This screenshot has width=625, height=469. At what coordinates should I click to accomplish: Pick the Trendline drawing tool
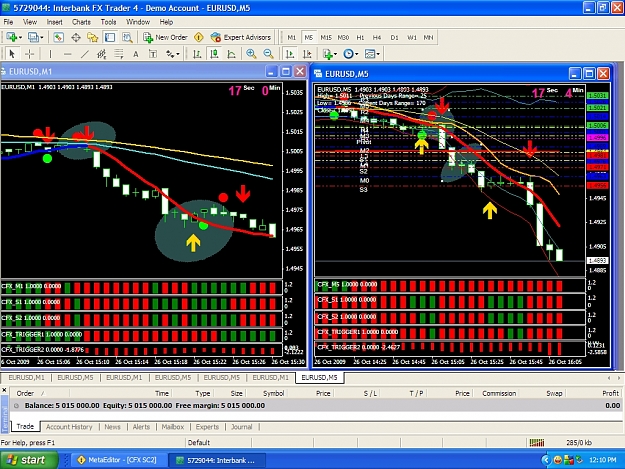(85, 54)
